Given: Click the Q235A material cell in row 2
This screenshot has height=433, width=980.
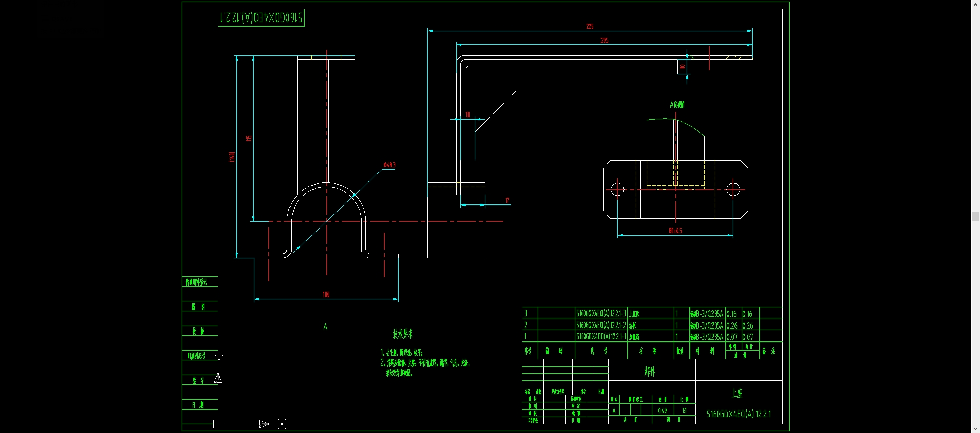Looking at the screenshot, I should (706, 325).
